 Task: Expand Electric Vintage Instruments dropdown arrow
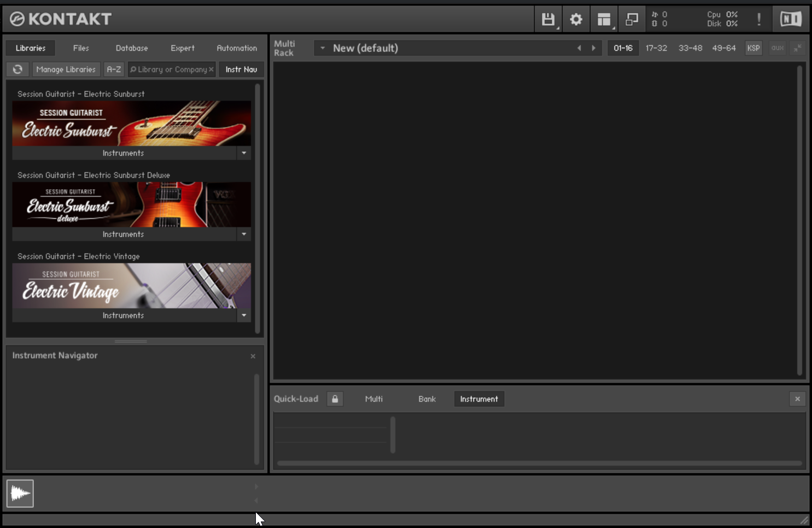(x=244, y=315)
